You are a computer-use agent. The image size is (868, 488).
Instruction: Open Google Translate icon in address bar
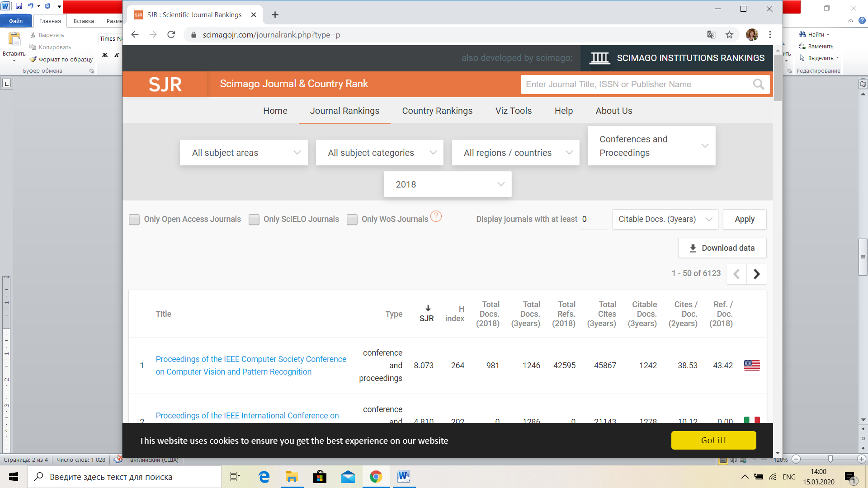[711, 35]
